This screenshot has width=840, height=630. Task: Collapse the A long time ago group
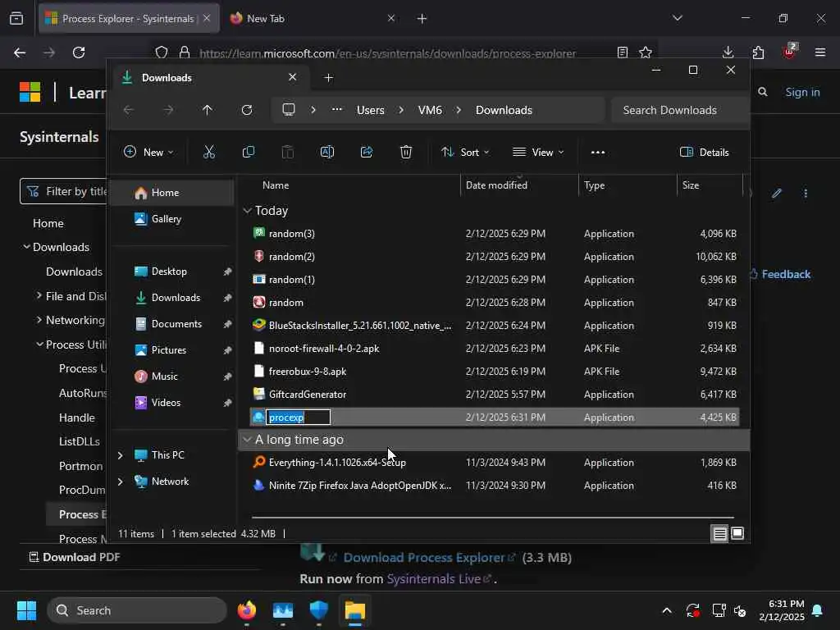[x=247, y=440]
